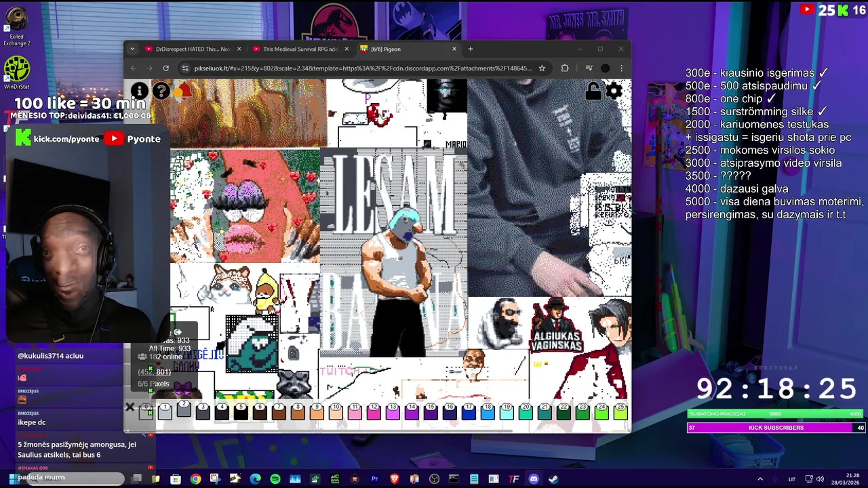Switch to This Medieval Survival RPG tab
Image resolution: width=868 pixels, height=488 pixels.
coord(300,49)
